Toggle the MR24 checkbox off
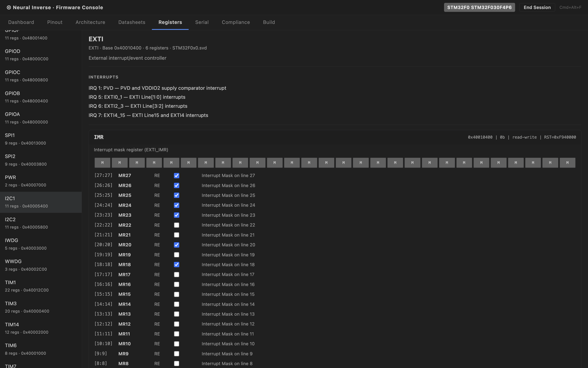588x368 pixels. [177, 205]
